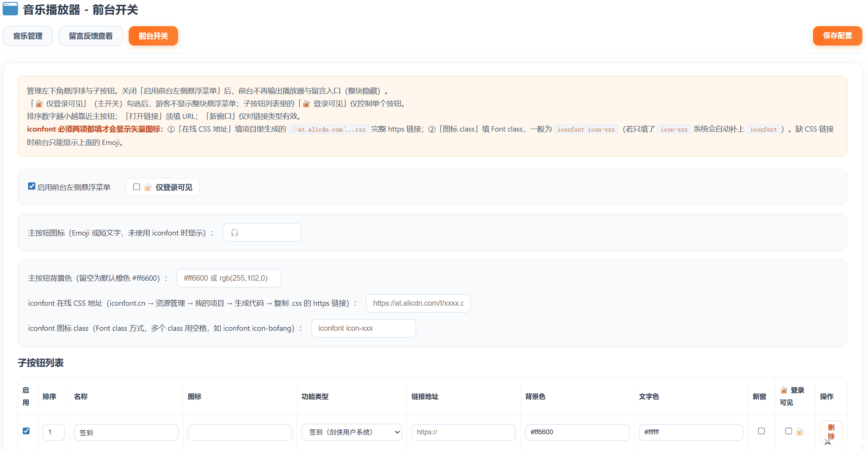Click the 子按钮列表 heading

pyautogui.click(x=41, y=363)
